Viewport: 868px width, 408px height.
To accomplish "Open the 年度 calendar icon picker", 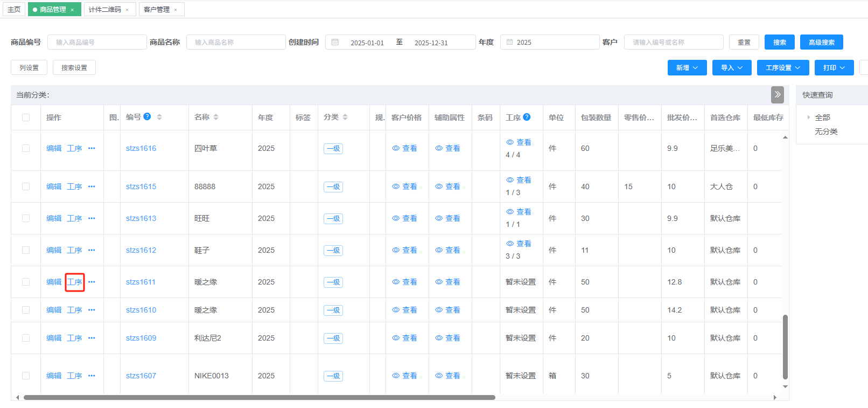I will tap(509, 42).
